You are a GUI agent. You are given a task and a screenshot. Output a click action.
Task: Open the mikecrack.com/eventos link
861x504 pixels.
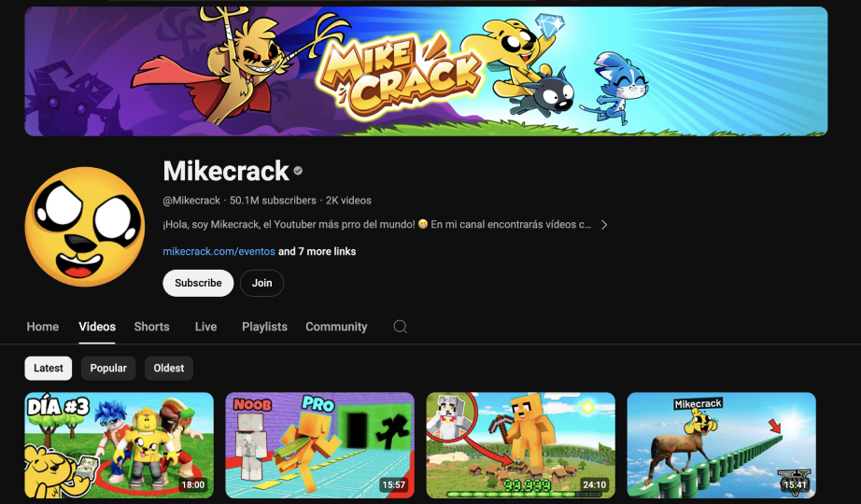point(219,251)
